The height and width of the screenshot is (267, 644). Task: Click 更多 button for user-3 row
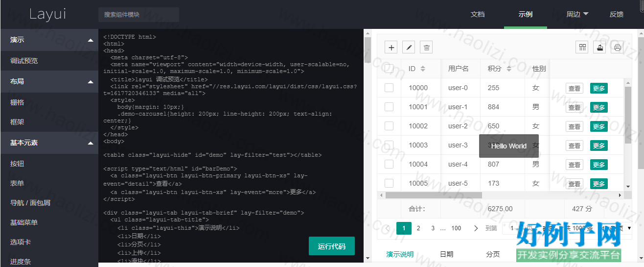[599, 146]
